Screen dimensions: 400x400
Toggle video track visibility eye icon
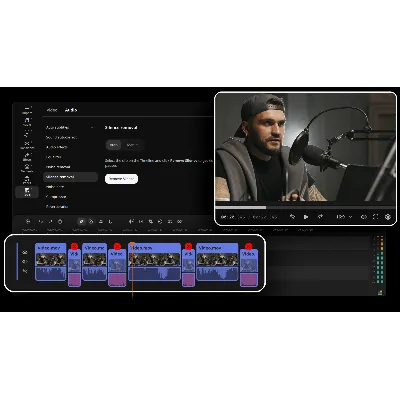coord(25,252)
